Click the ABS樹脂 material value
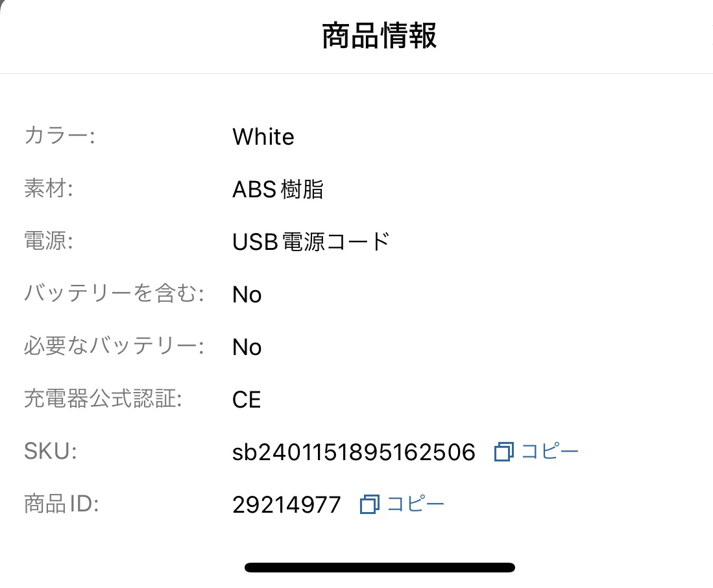This screenshot has height=588, width=713. pyautogui.click(x=278, y=190)
